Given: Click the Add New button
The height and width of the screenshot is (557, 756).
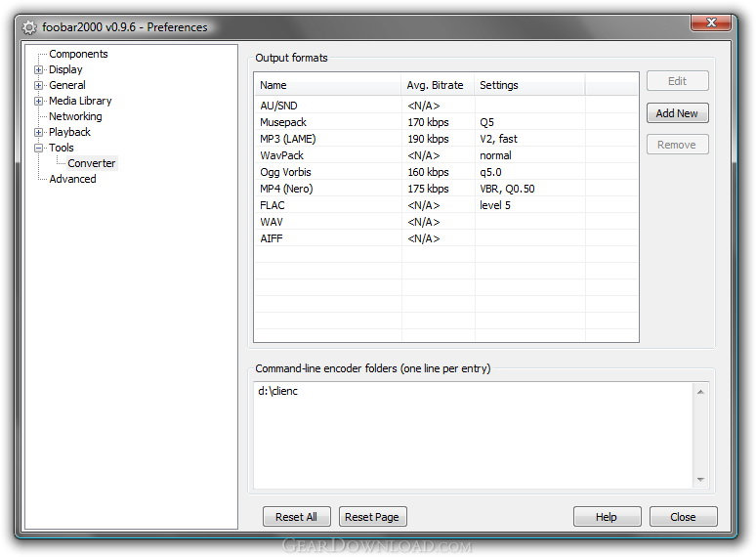Looking at the screenshot, I should tap(678, 113).
